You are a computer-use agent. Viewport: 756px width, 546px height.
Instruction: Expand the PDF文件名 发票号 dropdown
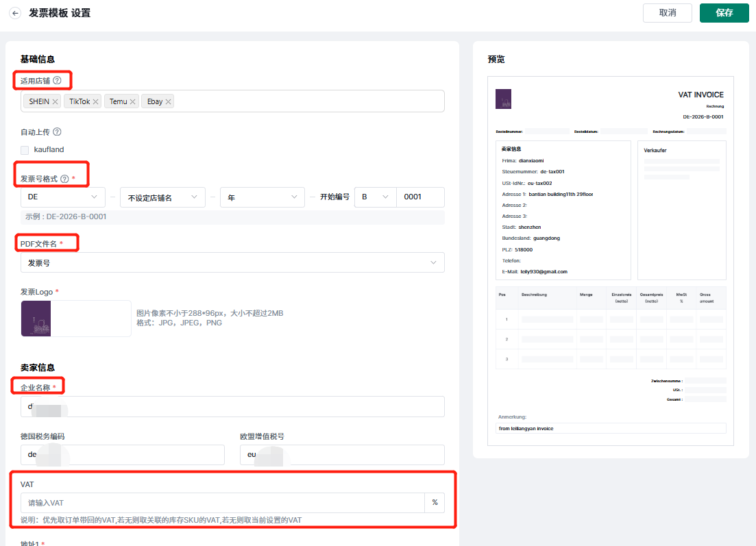(x=232, y=262)
